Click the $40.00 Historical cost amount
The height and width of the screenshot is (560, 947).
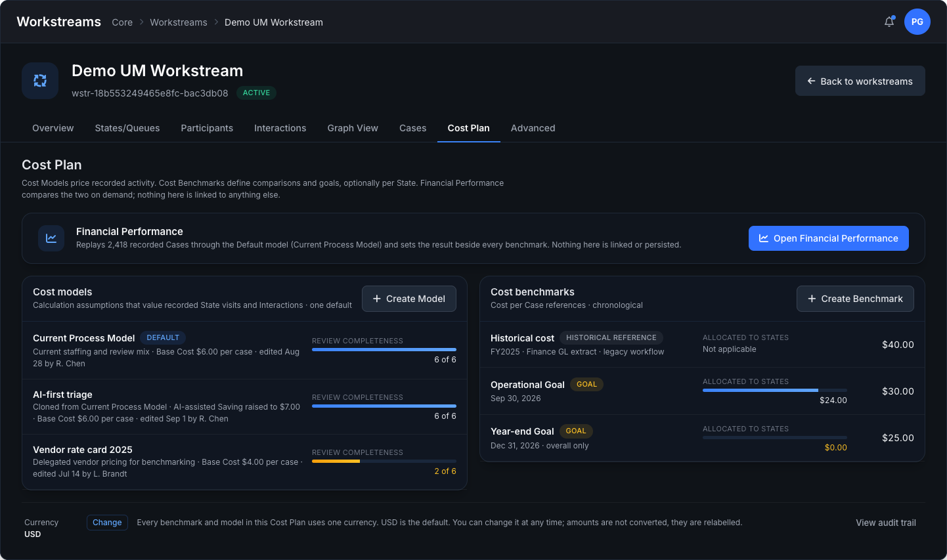(x=898, y=344)
